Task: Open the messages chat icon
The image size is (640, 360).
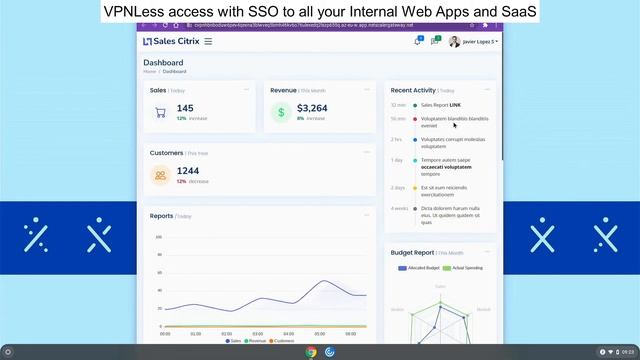Action: tap(435, 41)
